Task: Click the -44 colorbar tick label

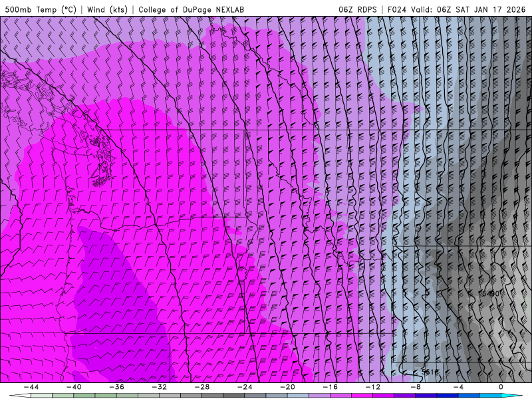Action: coord(31,387)
